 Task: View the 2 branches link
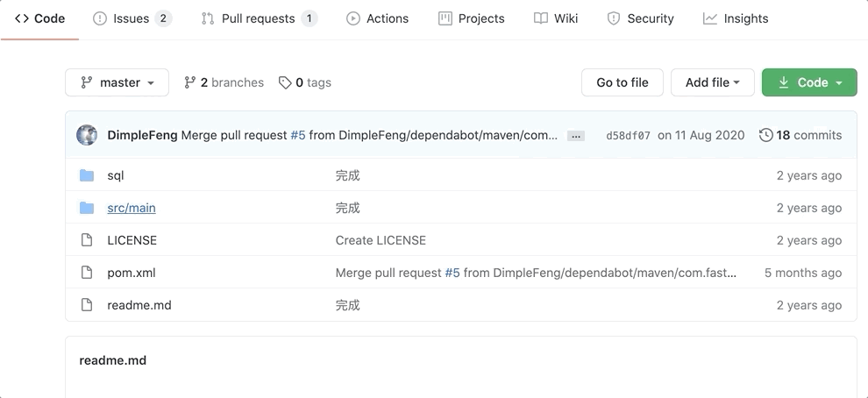(224, 82)
